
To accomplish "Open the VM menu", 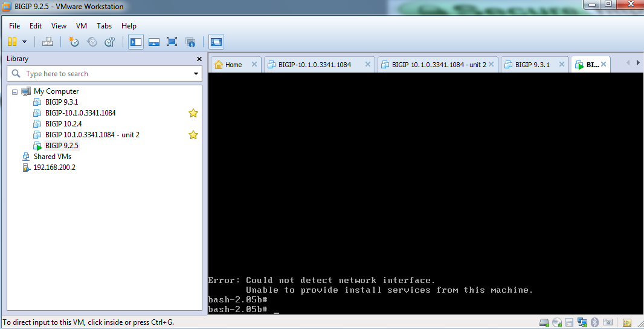I will [x=82, y=26].
